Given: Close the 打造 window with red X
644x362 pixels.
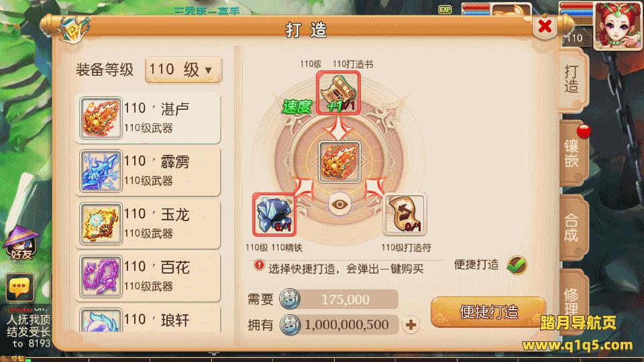Looking at the screenshot, I should point(545,27).
